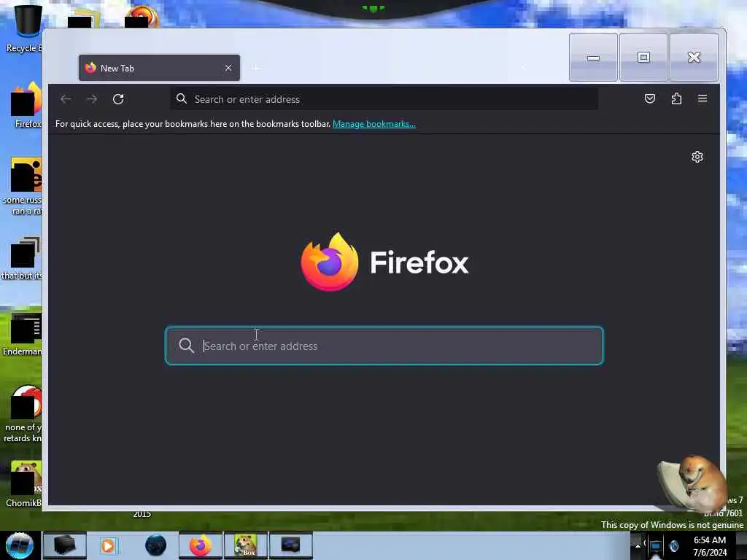Image resolution: width=747 pixels, height=560 pixels.
Task: Click the tray clock 6:54 AM
Action: (710, 546)
